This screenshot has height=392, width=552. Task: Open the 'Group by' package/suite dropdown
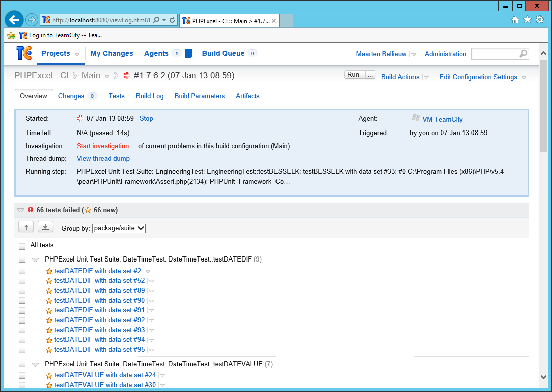(118, 228)
